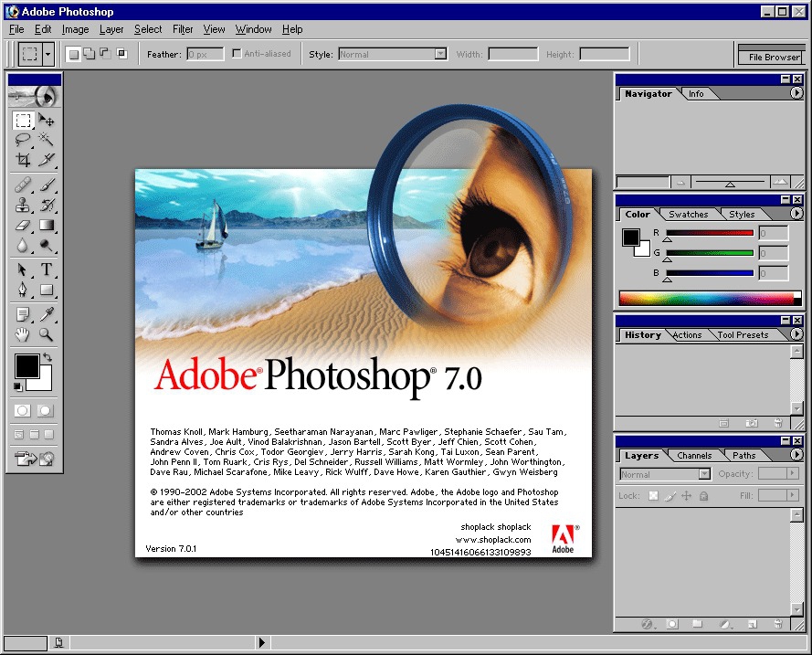Screen dimensions: 812x655
Task: Select the Zoom magnifier tool
Action: tap(46, 335)
